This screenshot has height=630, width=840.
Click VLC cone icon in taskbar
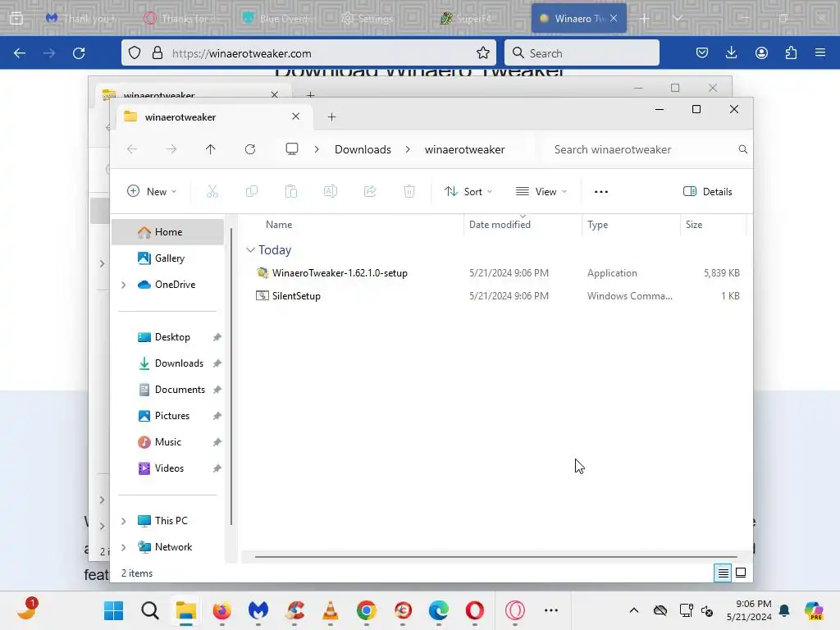click(x=331, y=610)
